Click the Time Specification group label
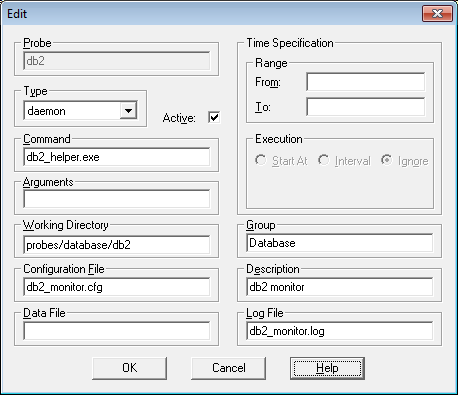This screenshot has height=395, width=458. pyautogui.click(x=290, y=43)
